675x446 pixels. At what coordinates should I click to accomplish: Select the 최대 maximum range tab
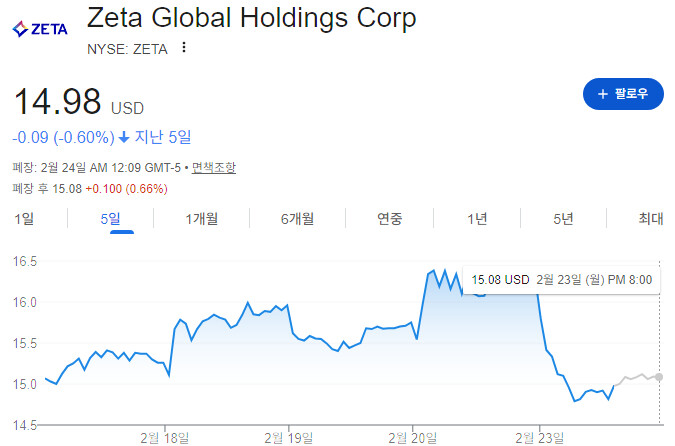click(650, 218)
